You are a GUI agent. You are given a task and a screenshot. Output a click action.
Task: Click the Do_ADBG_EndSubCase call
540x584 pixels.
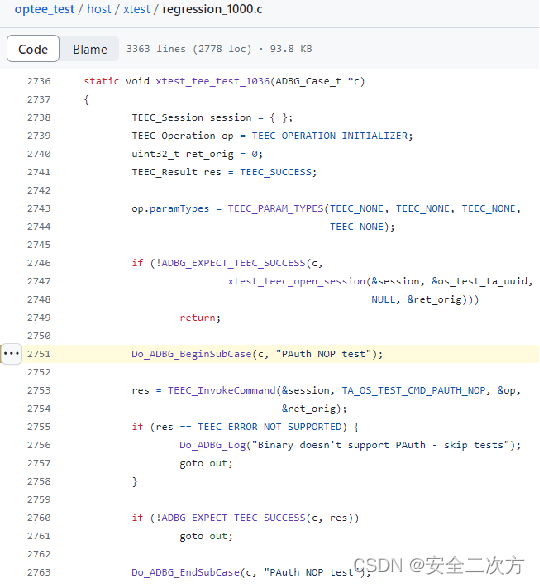pos(185,572)
